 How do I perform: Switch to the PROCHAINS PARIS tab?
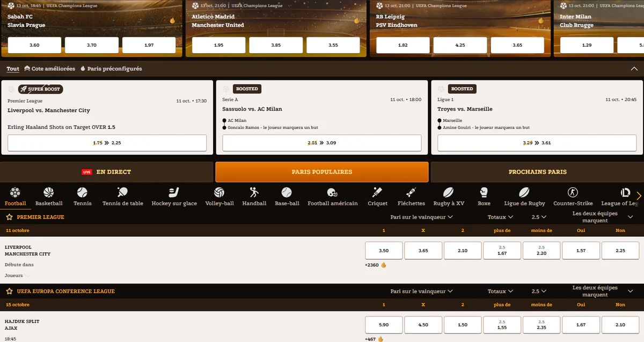coord(537,172)
